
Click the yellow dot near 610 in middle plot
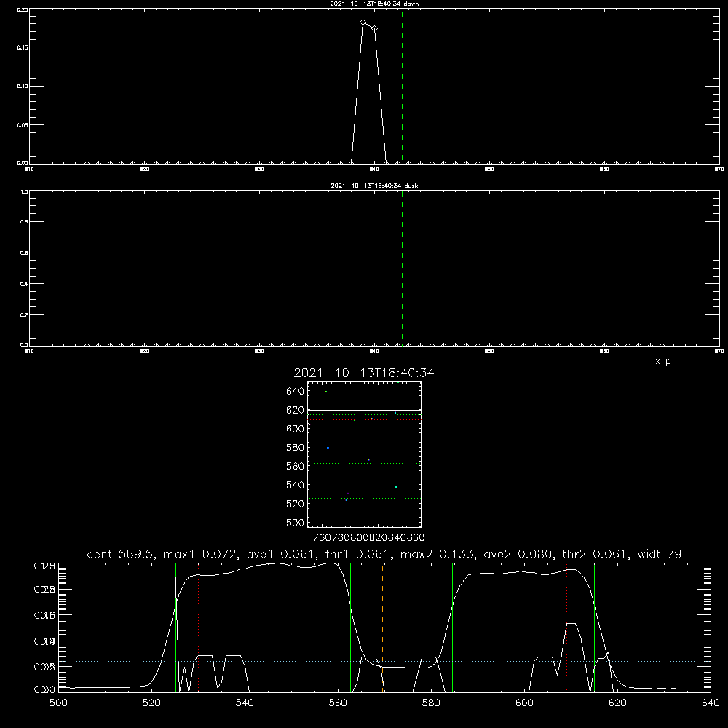(355, 420)
